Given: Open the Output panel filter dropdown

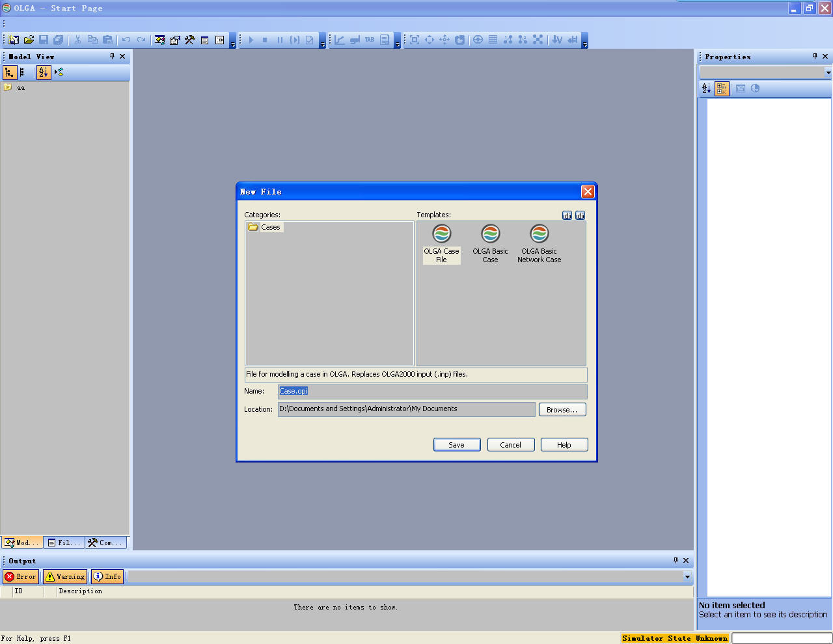Looking at the screenshot, I should point(687,576).
